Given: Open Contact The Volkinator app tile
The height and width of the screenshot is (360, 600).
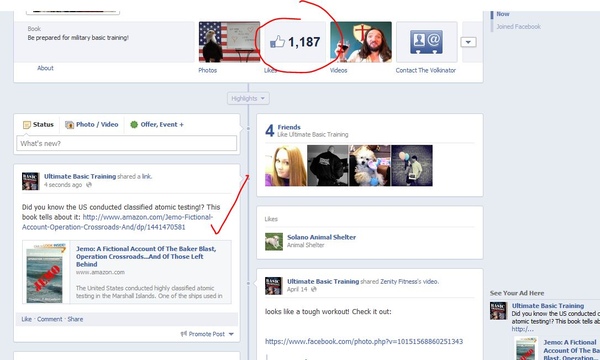Looking at the screenshot, I should [x=427, y=42].
